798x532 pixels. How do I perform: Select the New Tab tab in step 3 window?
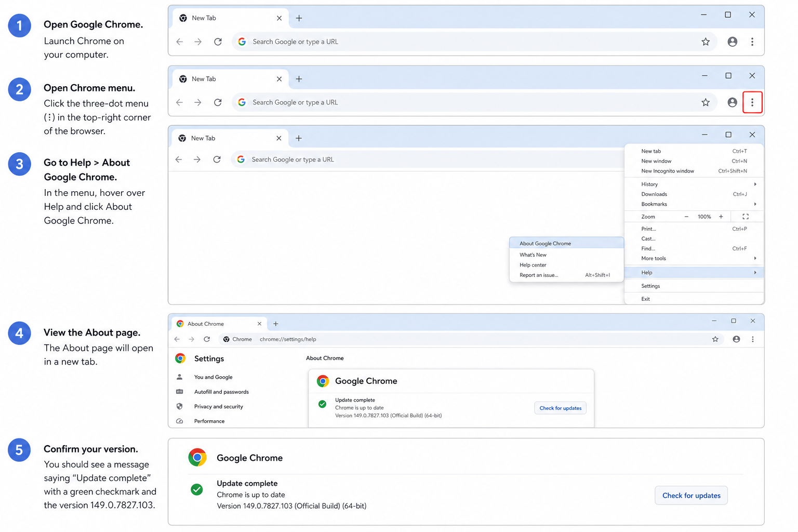pos(230,138)
